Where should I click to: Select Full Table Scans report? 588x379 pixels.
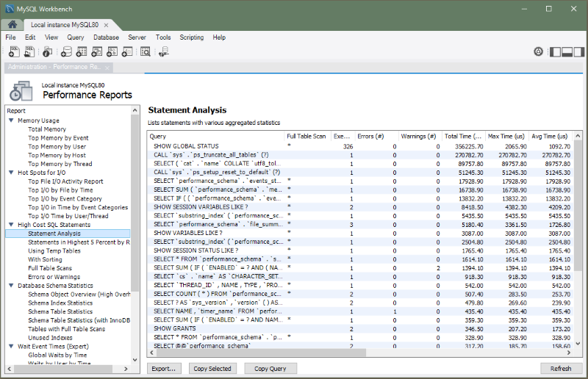pos(55,268)
